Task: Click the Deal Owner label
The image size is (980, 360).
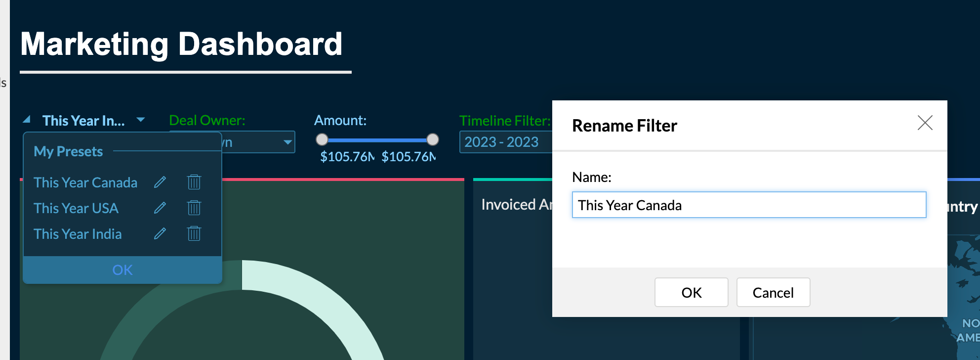Action: pos(207,120)
